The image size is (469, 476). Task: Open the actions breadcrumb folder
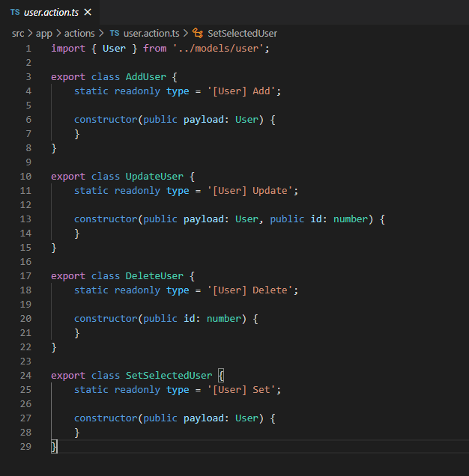pyautogui.click(x=79, y=33)
